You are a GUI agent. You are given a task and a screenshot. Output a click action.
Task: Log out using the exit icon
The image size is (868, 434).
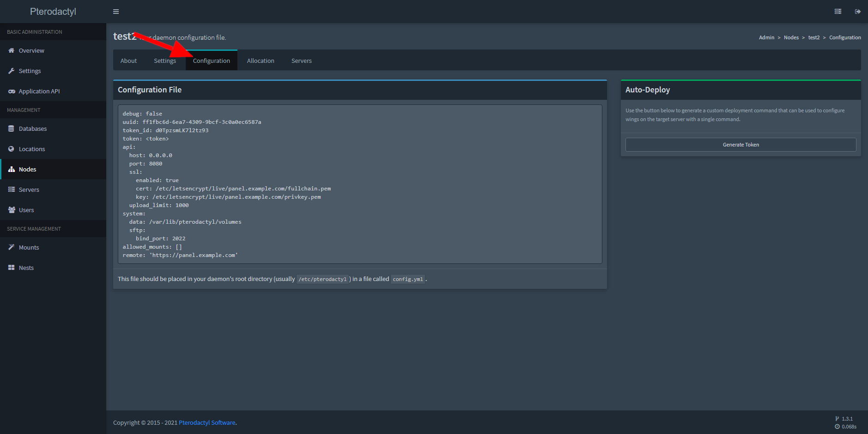(857, 11)
